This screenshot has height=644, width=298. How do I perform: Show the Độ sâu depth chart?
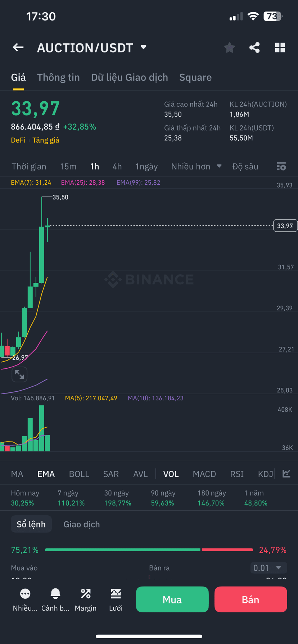click(245, 166)
